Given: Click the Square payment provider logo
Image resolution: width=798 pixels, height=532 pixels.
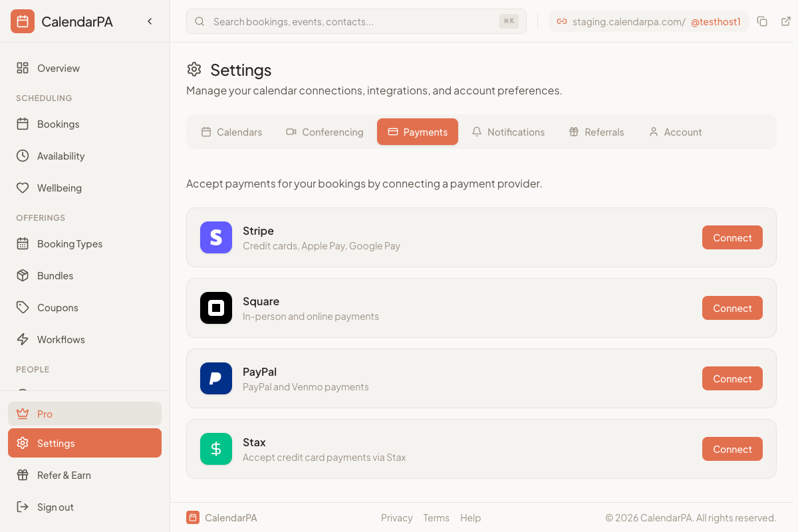Looking at the screenshot, I should click(215, 308).
